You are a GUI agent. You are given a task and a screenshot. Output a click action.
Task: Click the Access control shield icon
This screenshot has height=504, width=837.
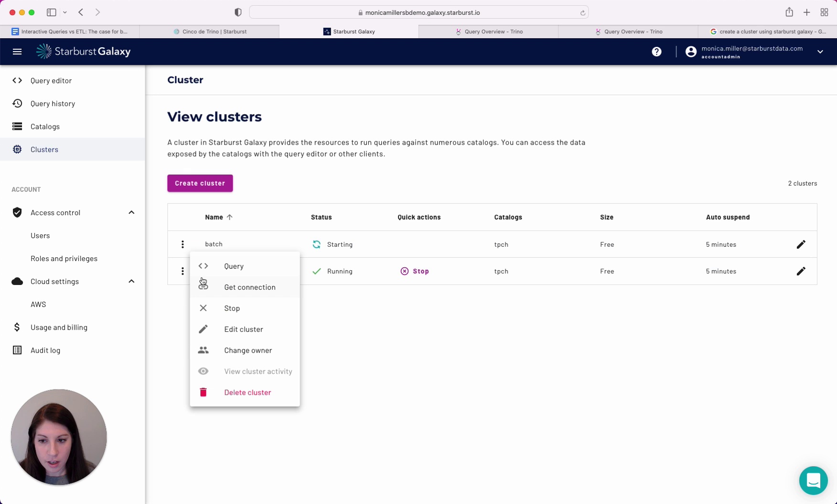(x=17, y=212)
